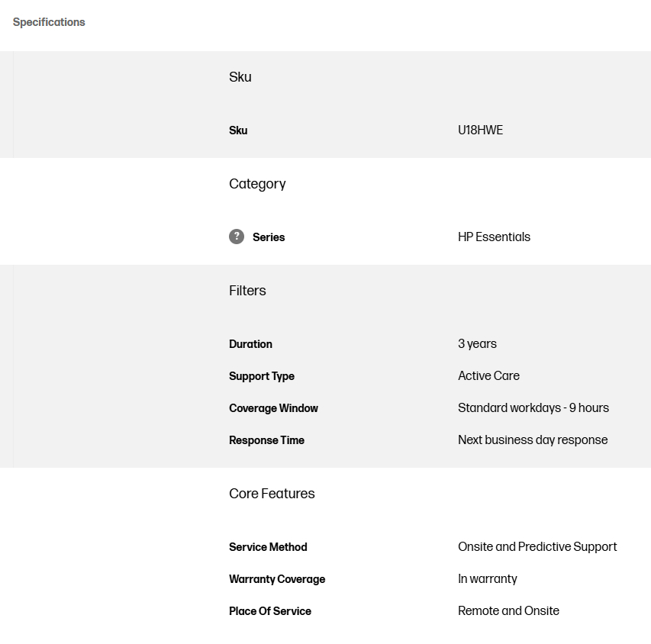This screenshot has height=644, width=651.
Task: Click Standard workdays - 9 hours value
Action: click(x=533, y=408)
